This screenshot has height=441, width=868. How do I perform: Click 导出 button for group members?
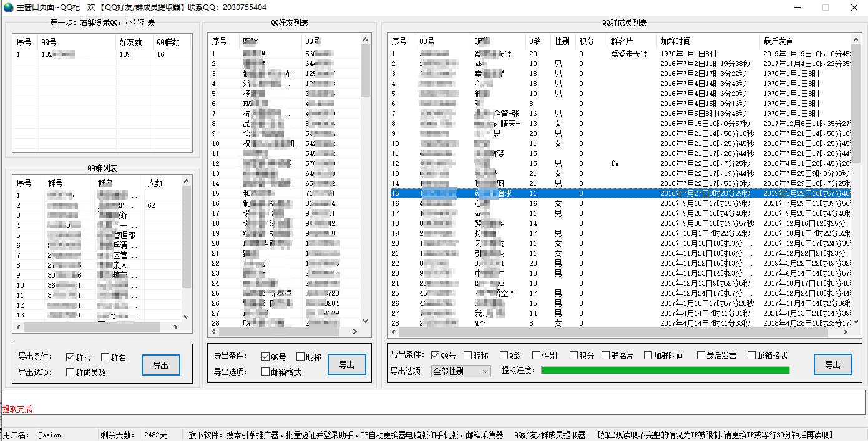(833, 365)
